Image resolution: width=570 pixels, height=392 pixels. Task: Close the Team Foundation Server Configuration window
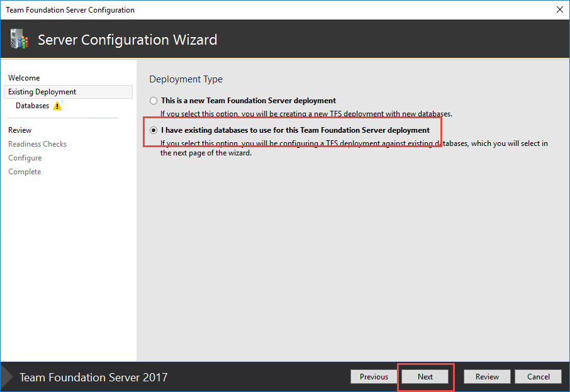pyautogui.click(x=560, y=10)
